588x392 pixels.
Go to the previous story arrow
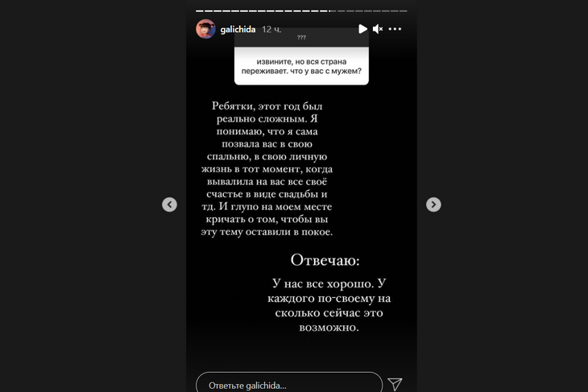(169, 204)
